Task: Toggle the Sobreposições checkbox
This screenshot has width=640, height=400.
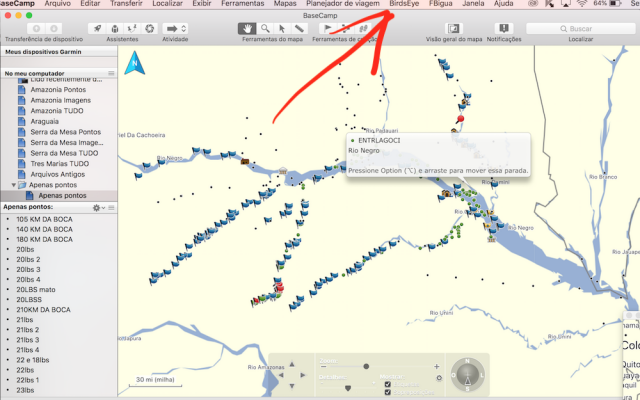Action: (x=388, y=392)
